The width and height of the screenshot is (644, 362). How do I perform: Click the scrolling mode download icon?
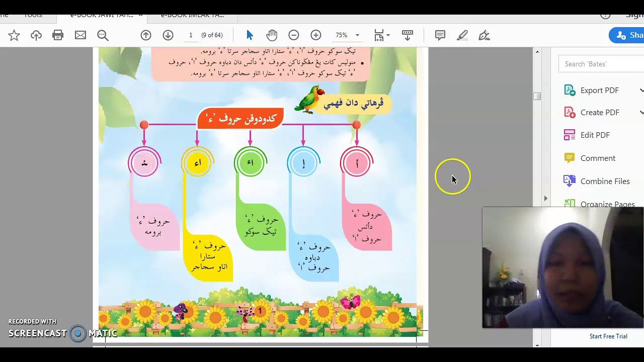point(408,35)
